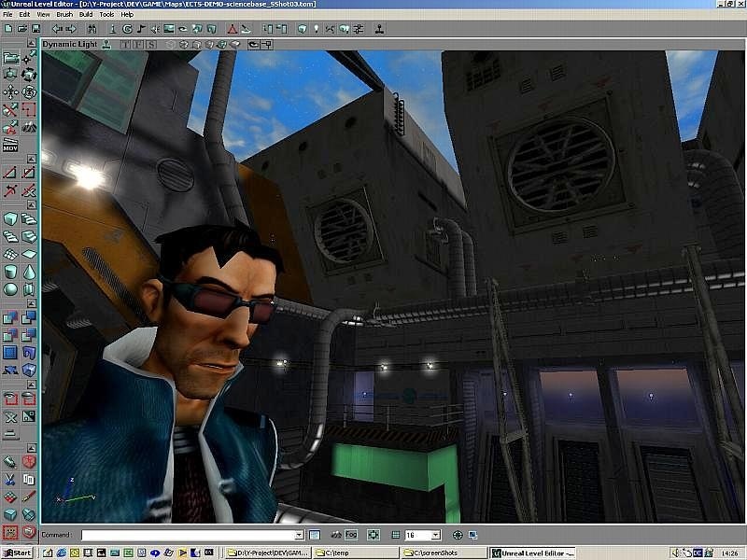The height and width of the screenshot is (560, 747).
Task: Open the Music browser note icon
Action: pyautogui.click(x=141, y=29)
